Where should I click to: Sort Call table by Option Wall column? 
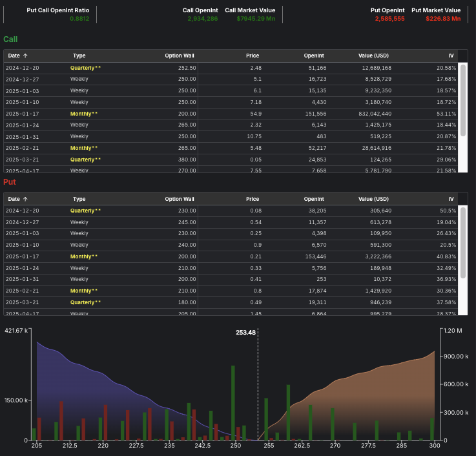click(x=179, y=56)
